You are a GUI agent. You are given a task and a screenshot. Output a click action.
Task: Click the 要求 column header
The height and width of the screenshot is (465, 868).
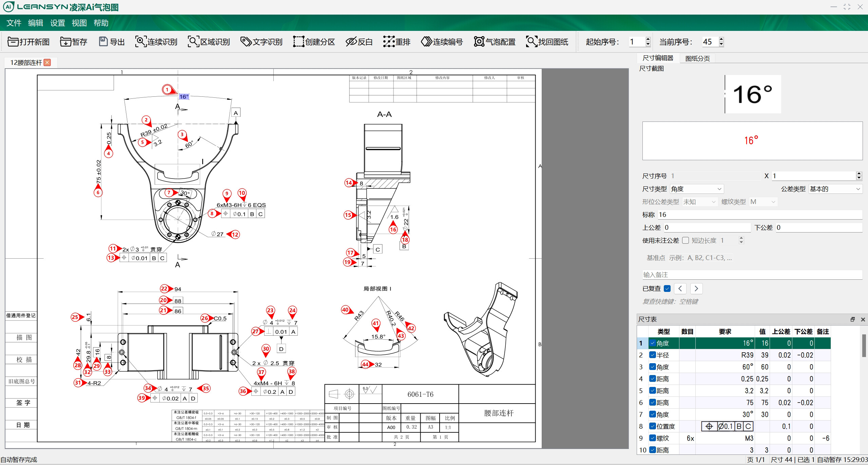click(x=725, y=332)
